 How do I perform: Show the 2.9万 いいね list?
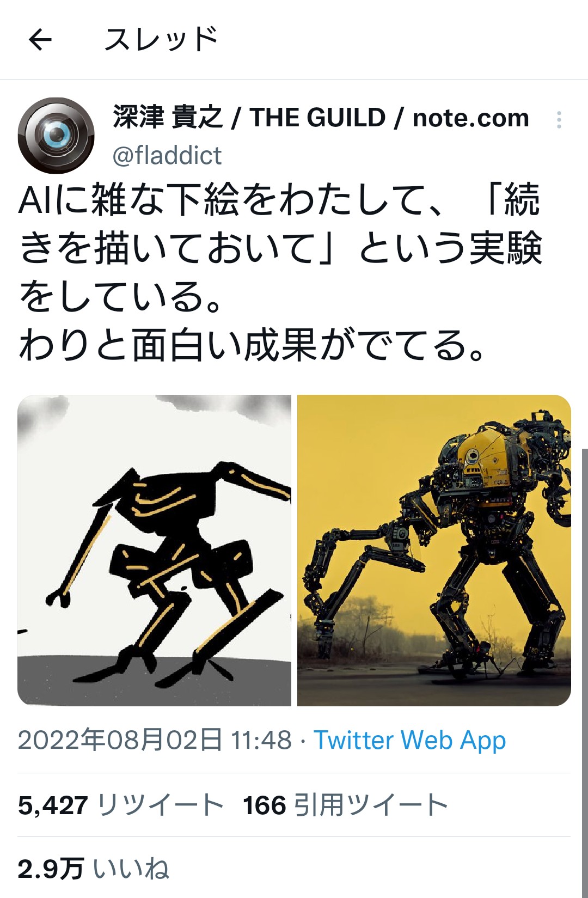coord(93,868)
